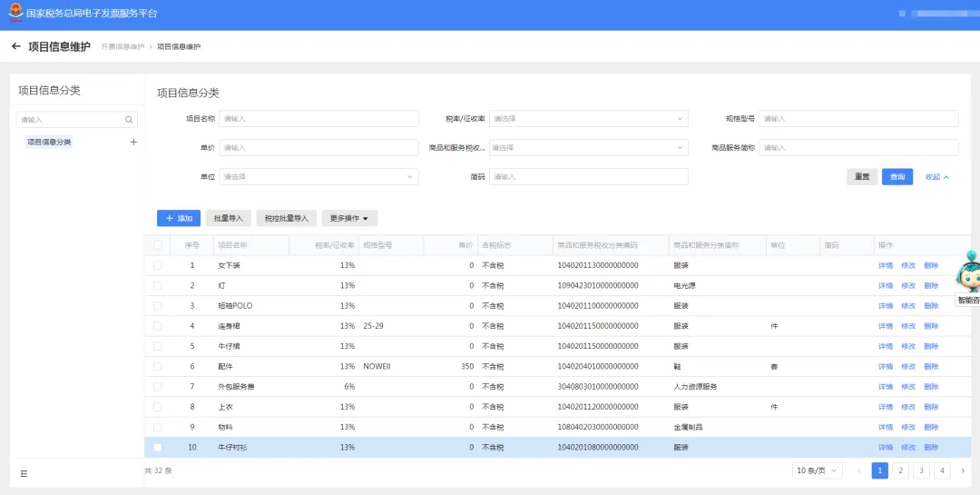Collapse filters using 收起 link

[x=936, y=177]
